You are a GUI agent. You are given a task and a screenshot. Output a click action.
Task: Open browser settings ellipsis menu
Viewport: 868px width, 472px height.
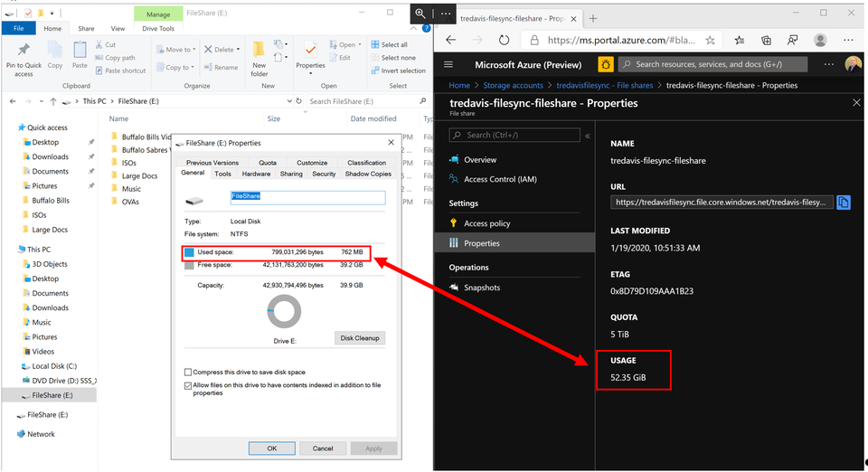coord(848,40)
